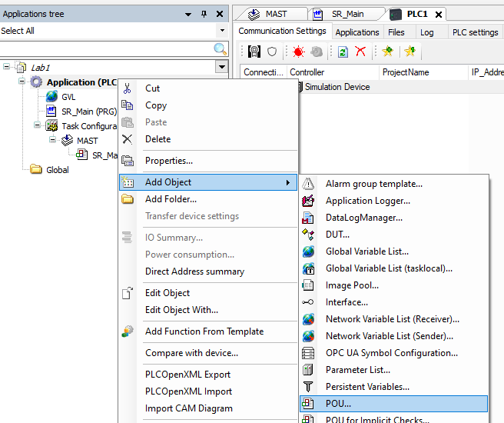
Task: Click the shield security icon in toolbar
Action: (x=271, y=52)
